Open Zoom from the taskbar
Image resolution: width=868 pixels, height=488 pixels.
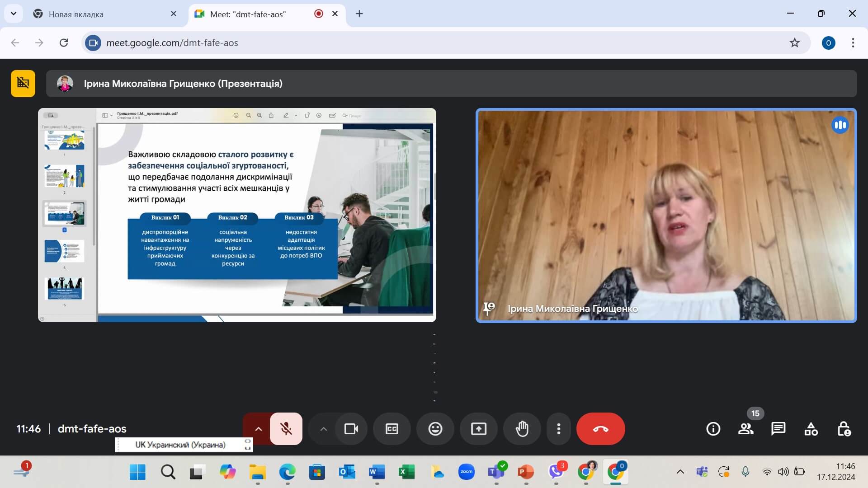tap(466, 472)
